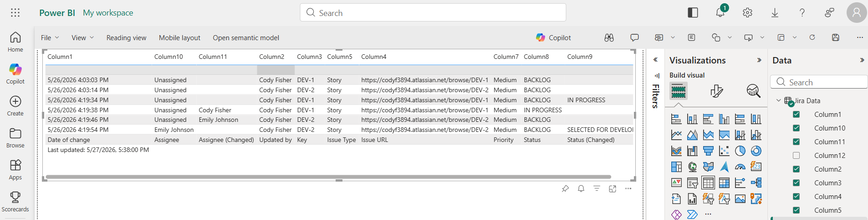Open the visual interactions dropdown arrow
Image resolution: width=868 pixels, height=220 pixels.
pyautogui.click(x=795, y=37)
